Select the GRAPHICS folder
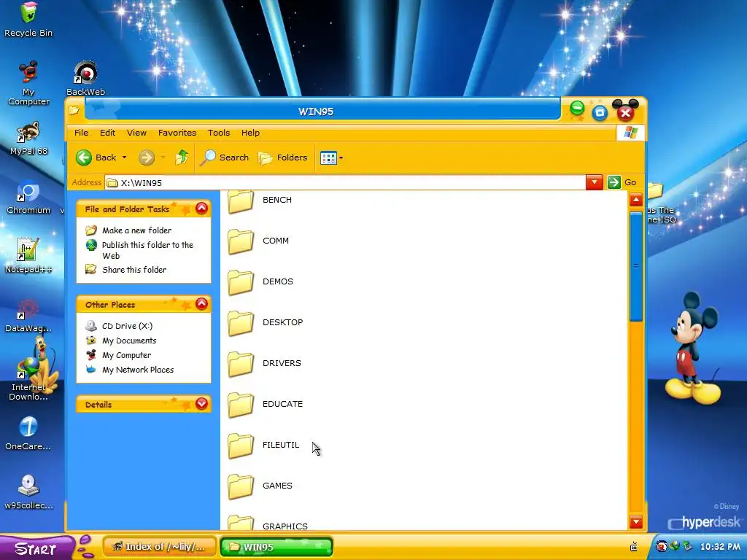 267,523
